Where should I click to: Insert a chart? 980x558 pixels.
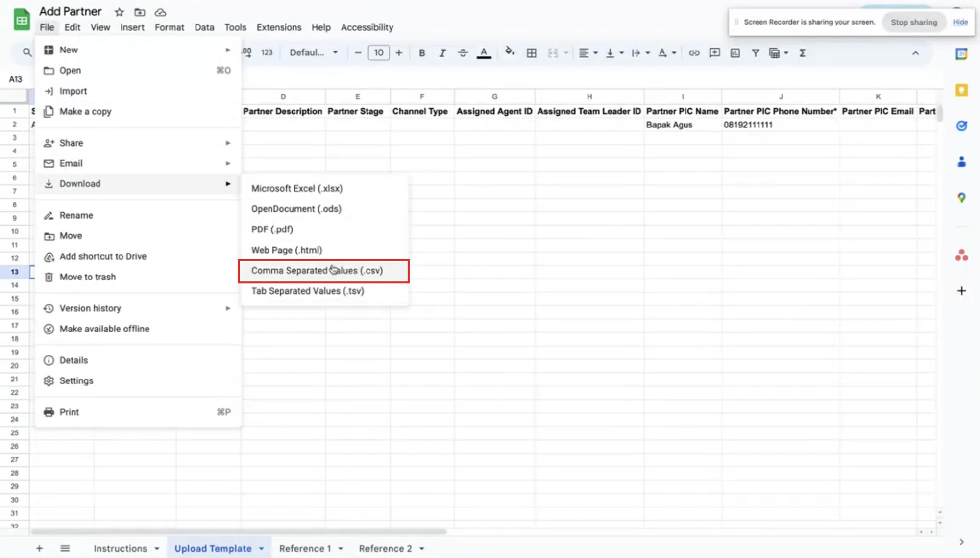point(735,53)
